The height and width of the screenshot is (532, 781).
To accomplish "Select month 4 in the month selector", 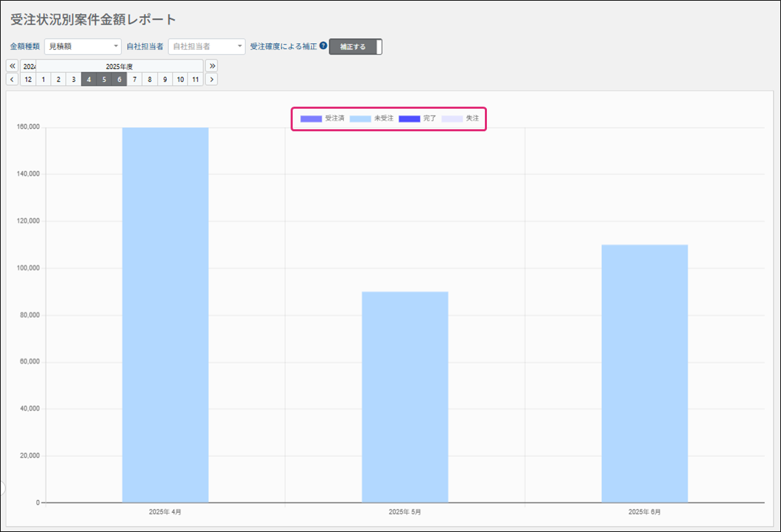I will pyautogui.click(x=89, y=79).
